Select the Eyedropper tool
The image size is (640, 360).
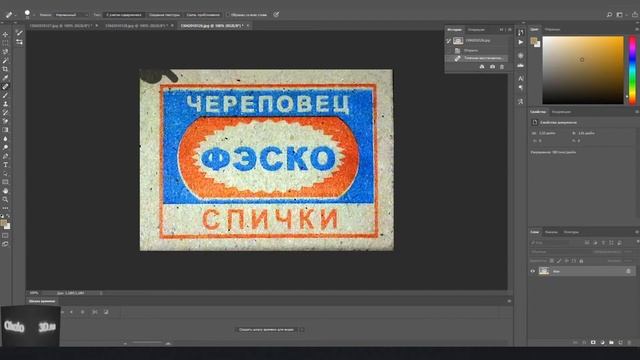(5, 78)
